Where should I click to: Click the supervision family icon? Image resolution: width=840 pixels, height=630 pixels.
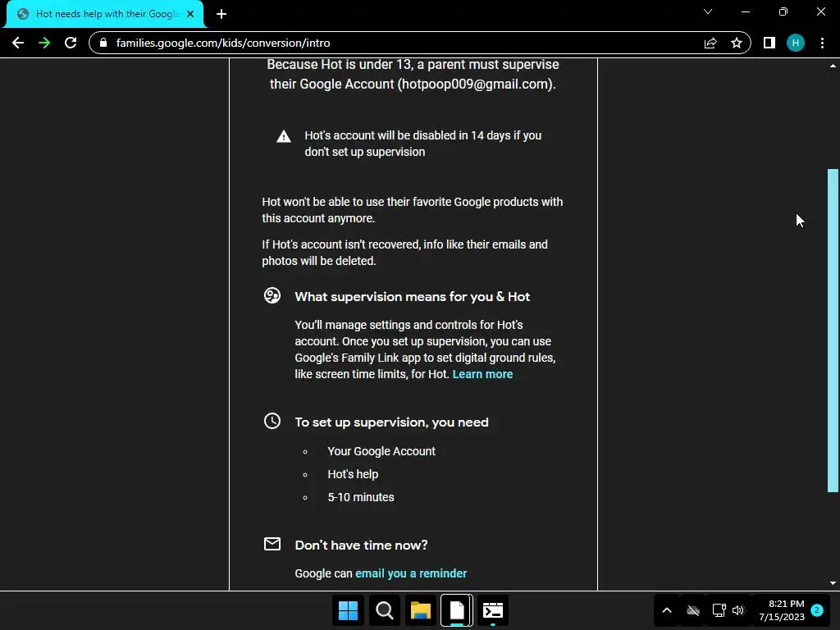tap(272, 295)
